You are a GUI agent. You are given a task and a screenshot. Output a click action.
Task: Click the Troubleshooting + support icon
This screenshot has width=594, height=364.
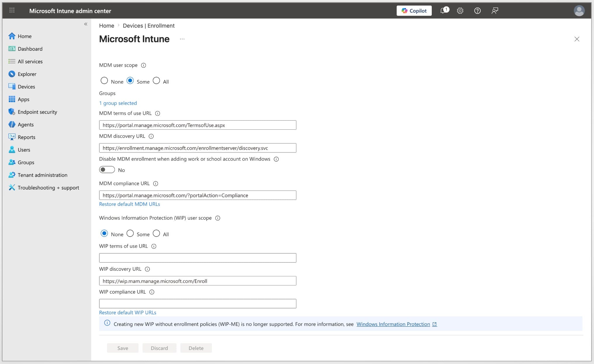click(12, 187)
